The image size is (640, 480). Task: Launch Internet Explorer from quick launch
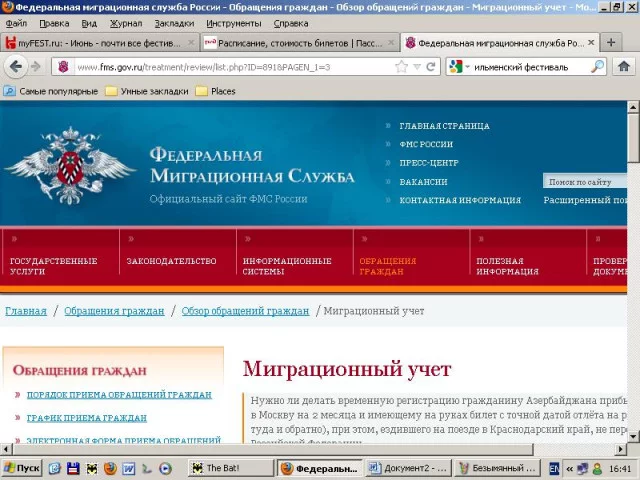(55, 468)
